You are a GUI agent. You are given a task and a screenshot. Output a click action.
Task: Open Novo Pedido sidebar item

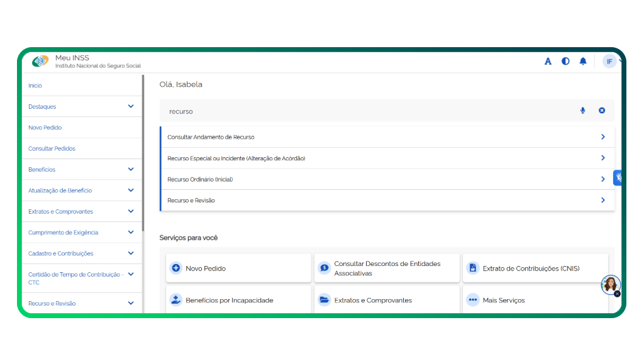[x=45, y=127]
